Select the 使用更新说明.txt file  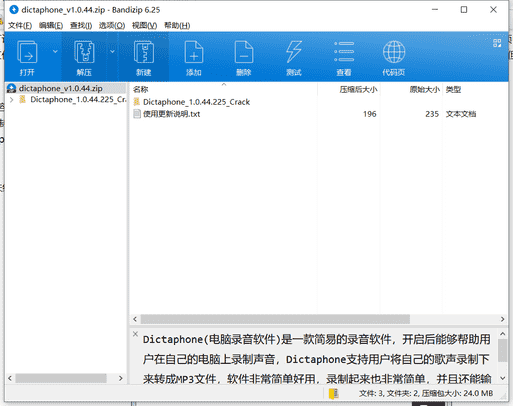[x=171, y=114]
